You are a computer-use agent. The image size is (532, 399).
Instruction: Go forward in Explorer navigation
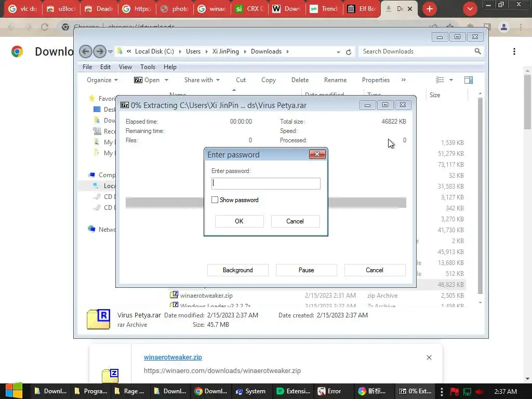coord(100,51)
